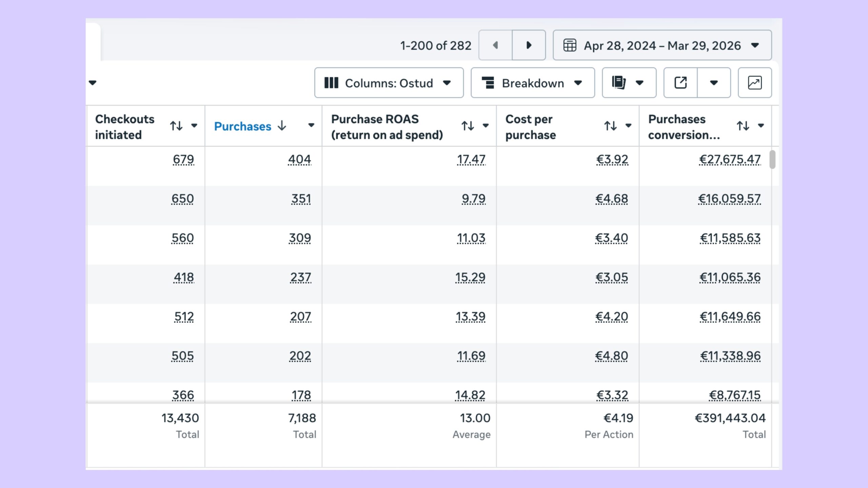Open the date range picker
The height and width of the screenshot is (488, 868).
point(662,45)
